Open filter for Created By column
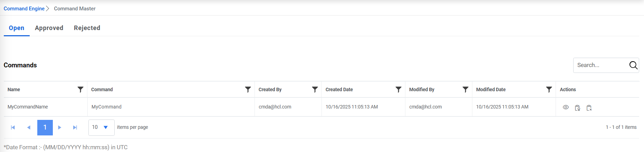Viewport: 644px width, 152px height. click(x=315, y=89)
